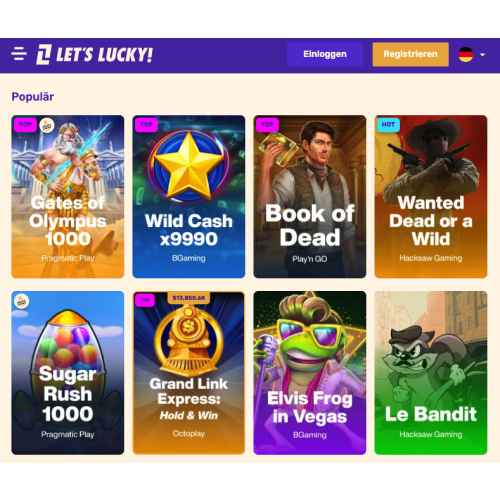Launch Book of Dead by Play'n GO
This screenshot has width=500, height=500.
[x=310, y=197]
